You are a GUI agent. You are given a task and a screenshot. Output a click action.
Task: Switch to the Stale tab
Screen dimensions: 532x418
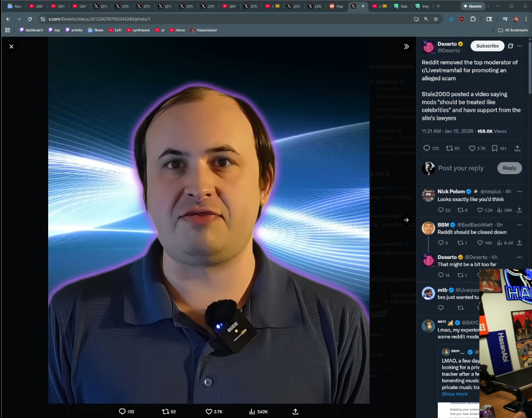(x=400, y=6)
